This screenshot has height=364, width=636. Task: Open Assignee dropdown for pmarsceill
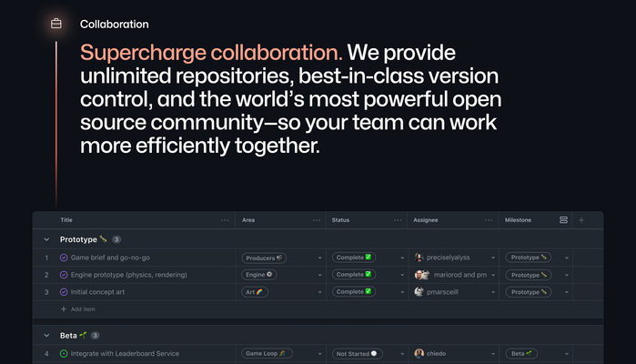pyautogui.click(x=493, y=292)
